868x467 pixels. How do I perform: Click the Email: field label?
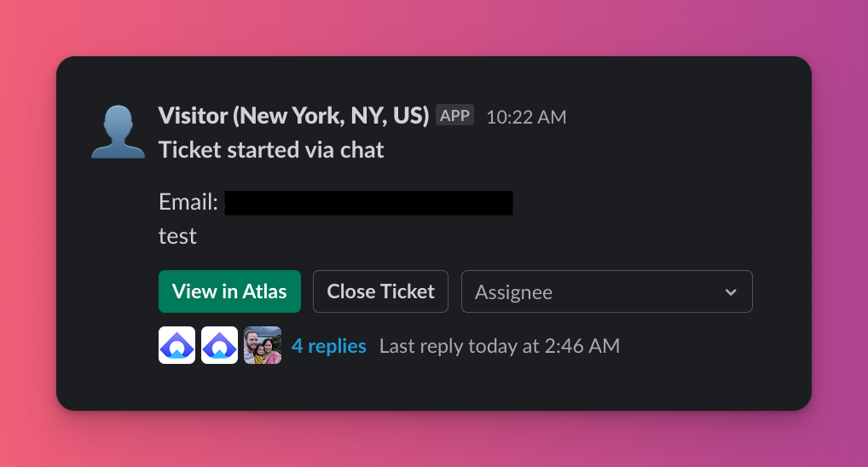[x=188, y=202]
